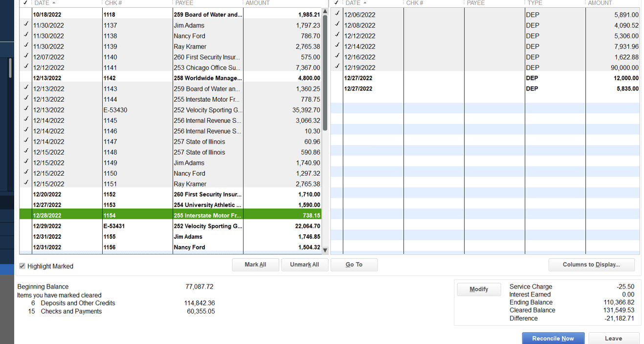The width and height of the screenshot is (644, 344).
Task: Toggle cleared status for check 1118
Action: tap(25, 15)
